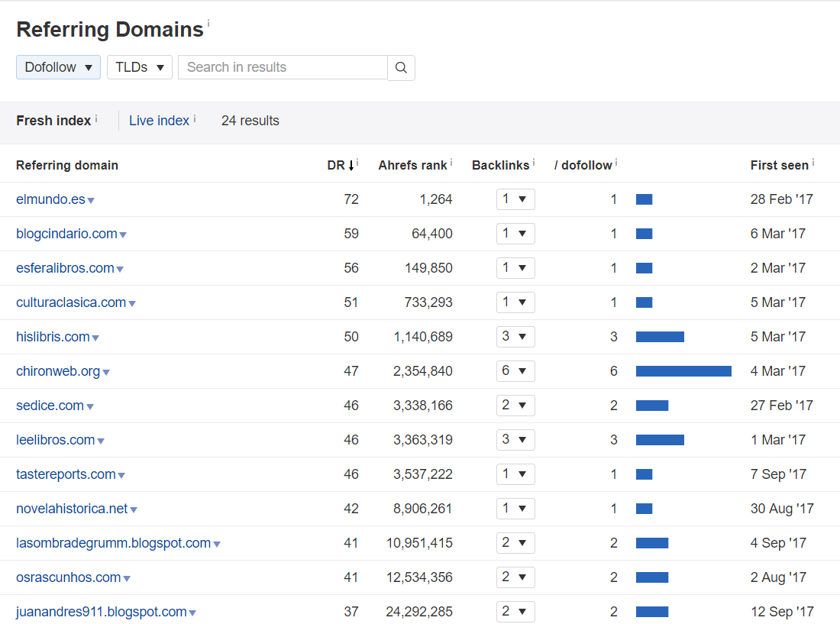840x624 pixels.
Task: Click the small arrow after osrascunhos.com
Action: [x=127, y=578]
